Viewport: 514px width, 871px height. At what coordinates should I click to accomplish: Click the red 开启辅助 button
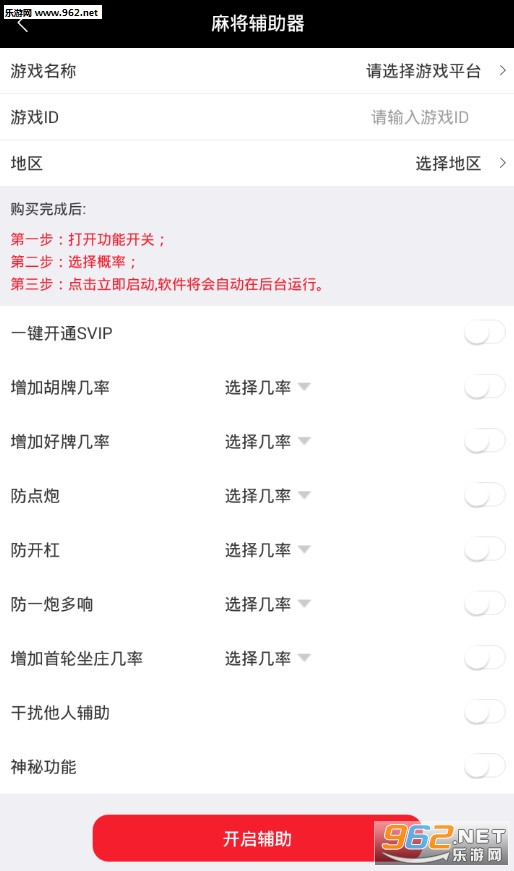[x=257, y=838]
